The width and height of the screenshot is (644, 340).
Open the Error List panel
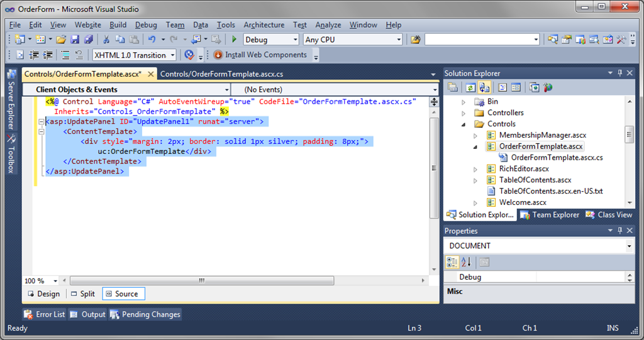45,314
